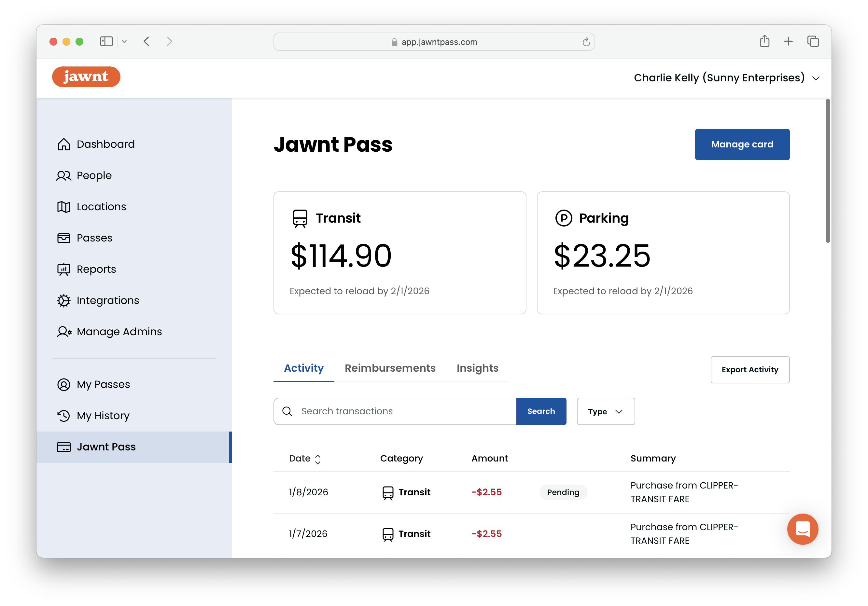Click the 1/7/2026 date cell
The image size is (868, 606).
(x=308, y=534)
